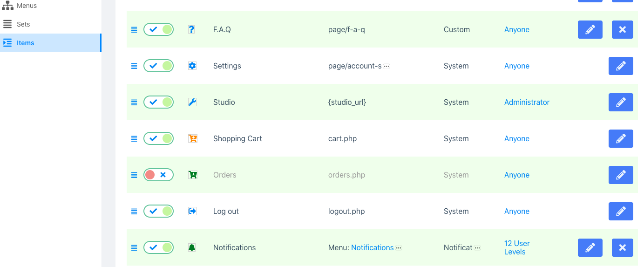Delete the Notifications menu item
The width and height of the screenshot is (644, 267).
[622, 247]
